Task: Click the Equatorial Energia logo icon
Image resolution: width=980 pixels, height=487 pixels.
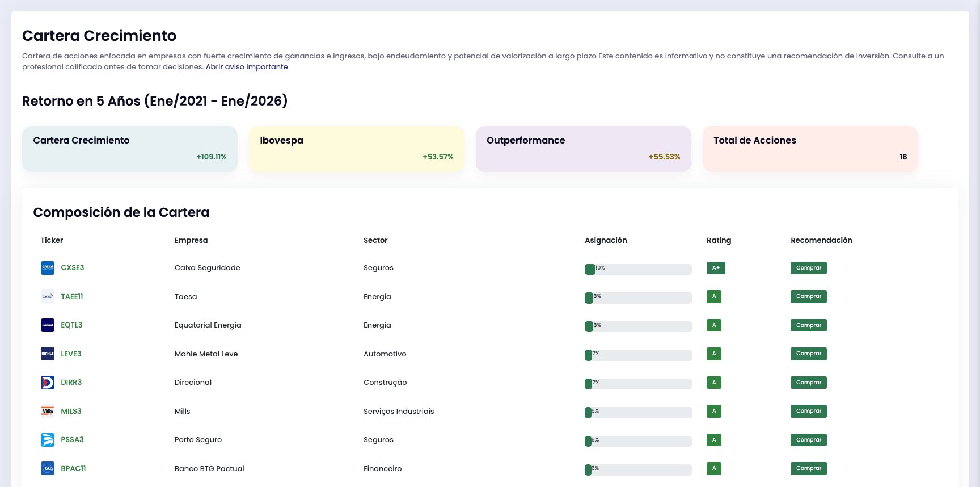Action: point(48,325)
